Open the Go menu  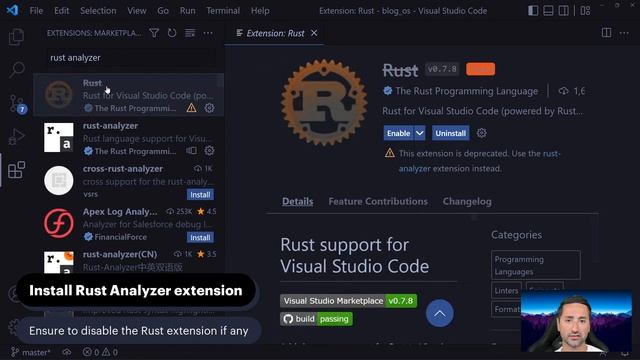(163, 11)
